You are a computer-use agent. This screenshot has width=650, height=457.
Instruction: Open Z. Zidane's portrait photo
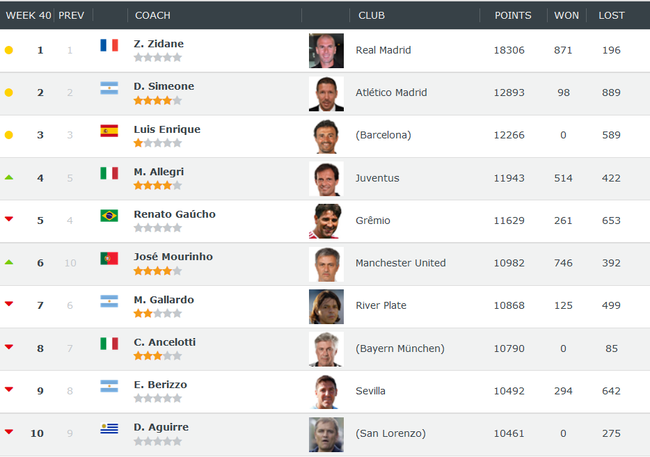(326, 51)
